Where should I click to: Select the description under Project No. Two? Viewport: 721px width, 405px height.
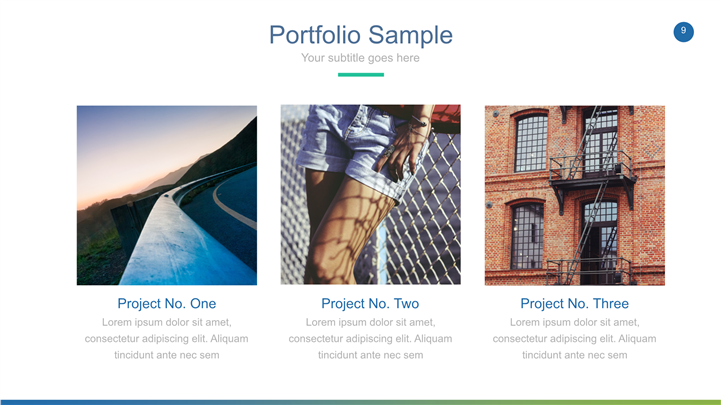tap(370, 338)
